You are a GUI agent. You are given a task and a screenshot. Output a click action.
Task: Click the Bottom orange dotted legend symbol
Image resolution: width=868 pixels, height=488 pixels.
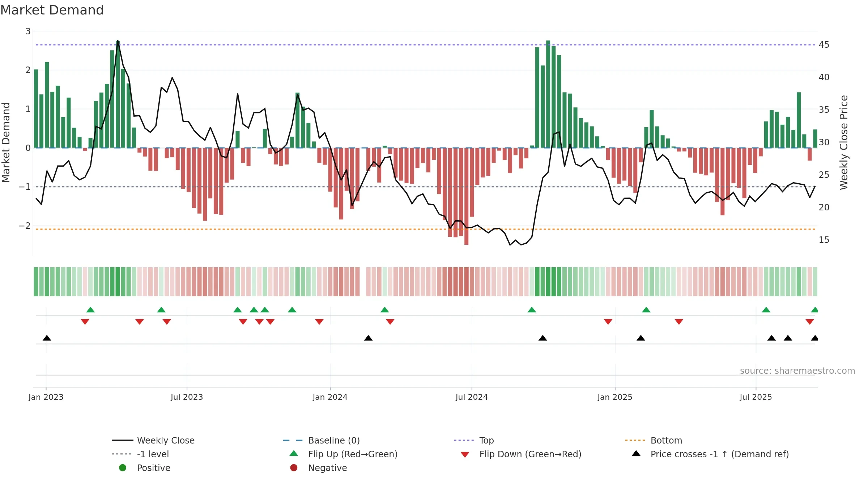(635, 440)
